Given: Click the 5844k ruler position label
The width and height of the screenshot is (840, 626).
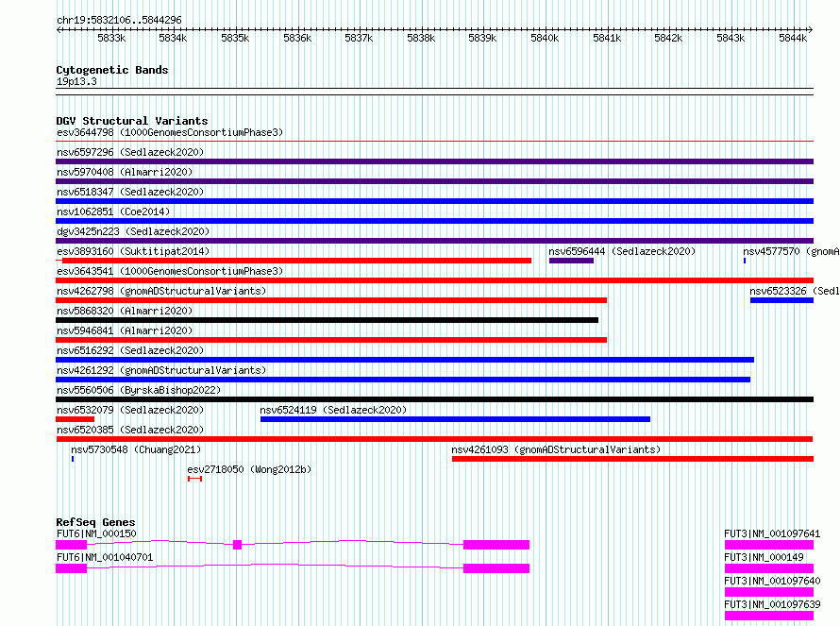Looking at the screenshot, I should pyautogui.click(x=793, y=38).
